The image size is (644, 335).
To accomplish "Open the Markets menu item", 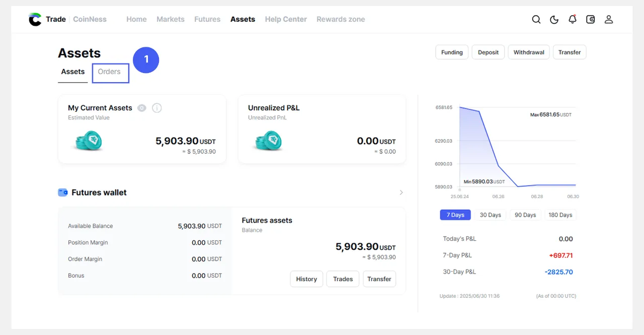I will [x=171, y=19].
